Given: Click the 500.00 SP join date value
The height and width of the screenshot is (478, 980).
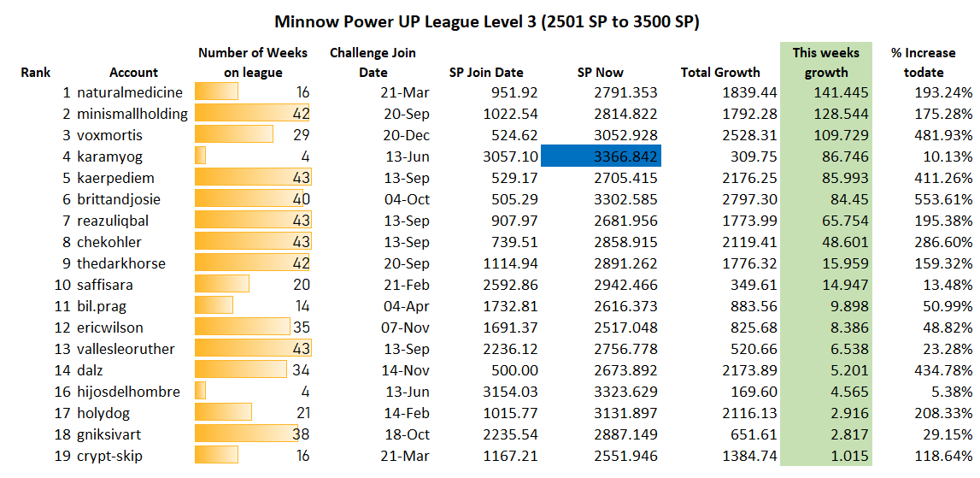Looking at the screenshot, I should [514, 370].
